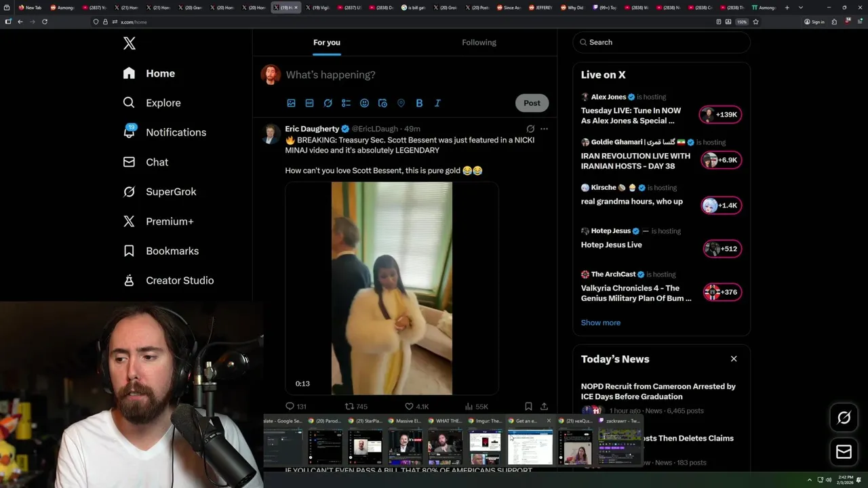The width and height of the screenshot is (868, 488).
Task: Open Bookmarks in the sidebar
Action: click(161, 251)
